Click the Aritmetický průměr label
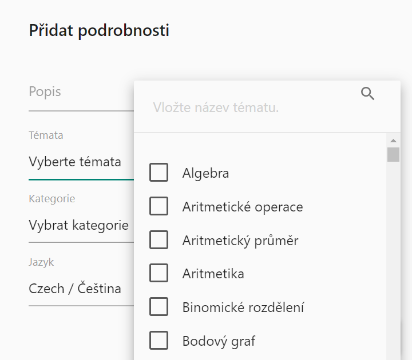 coord(240,240)
